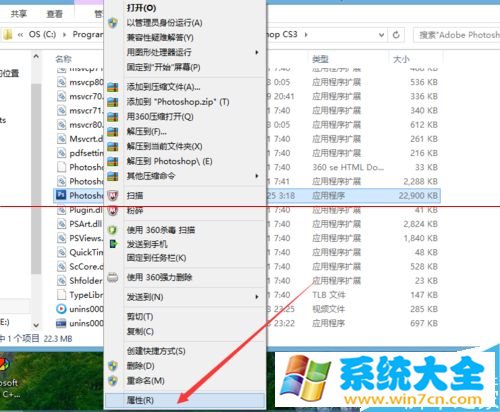The image size is (500, 412).
Task: Expand 其他压缩命令 submenu arrow
Action: [x=257, y=176]
